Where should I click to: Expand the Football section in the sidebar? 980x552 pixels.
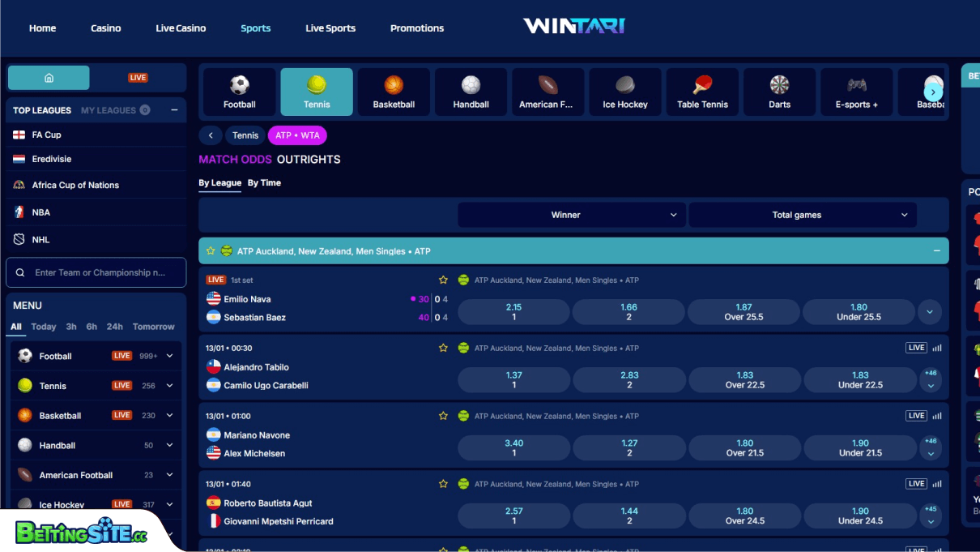(x=169, y=356)
